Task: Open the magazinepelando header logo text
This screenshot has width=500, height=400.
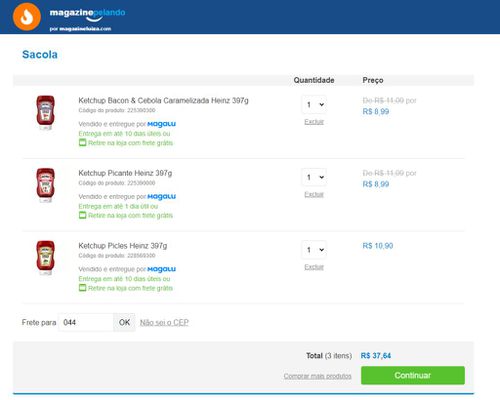Action: tap(87, 13)
